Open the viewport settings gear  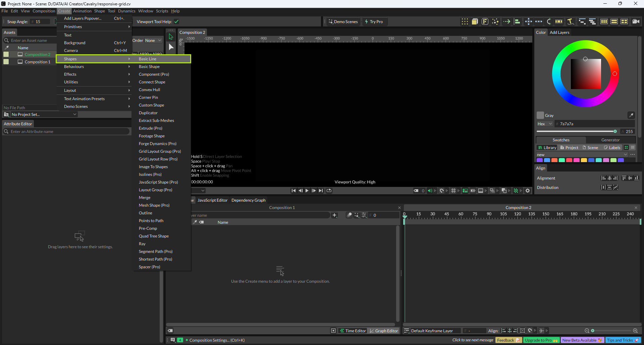click(528, 191)
